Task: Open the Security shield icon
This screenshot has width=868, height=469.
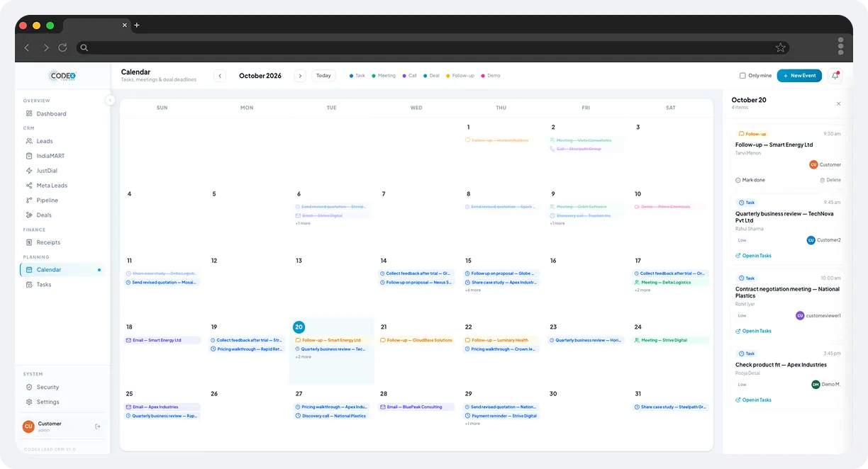Action: [x=29, y=387]
